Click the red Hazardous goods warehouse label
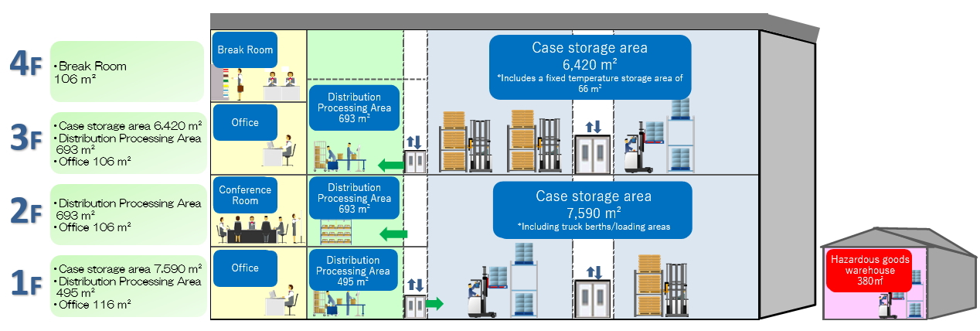Viewport: 980px width, 331px height. tap(869, 270)
